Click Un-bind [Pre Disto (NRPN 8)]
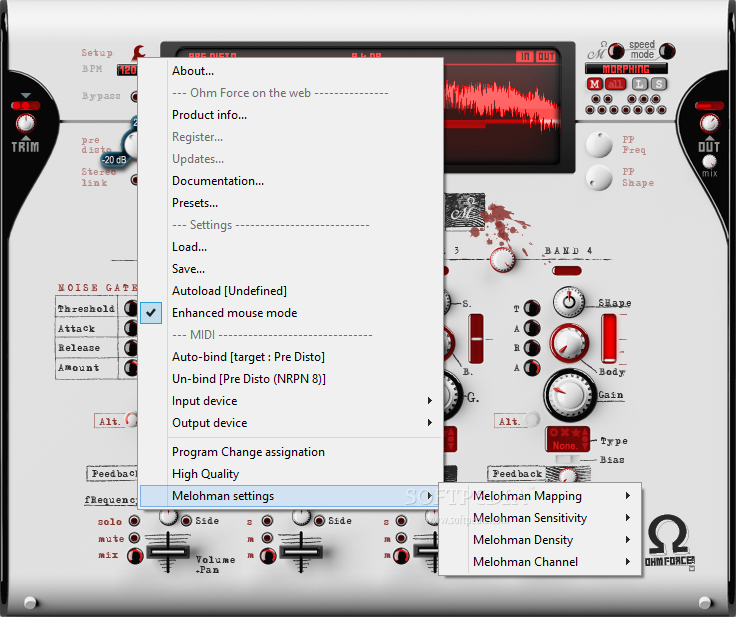 click(292, 378)
